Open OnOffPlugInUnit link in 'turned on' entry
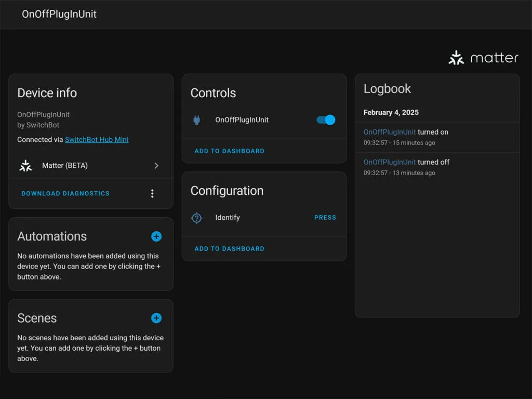 coord(390,132)
